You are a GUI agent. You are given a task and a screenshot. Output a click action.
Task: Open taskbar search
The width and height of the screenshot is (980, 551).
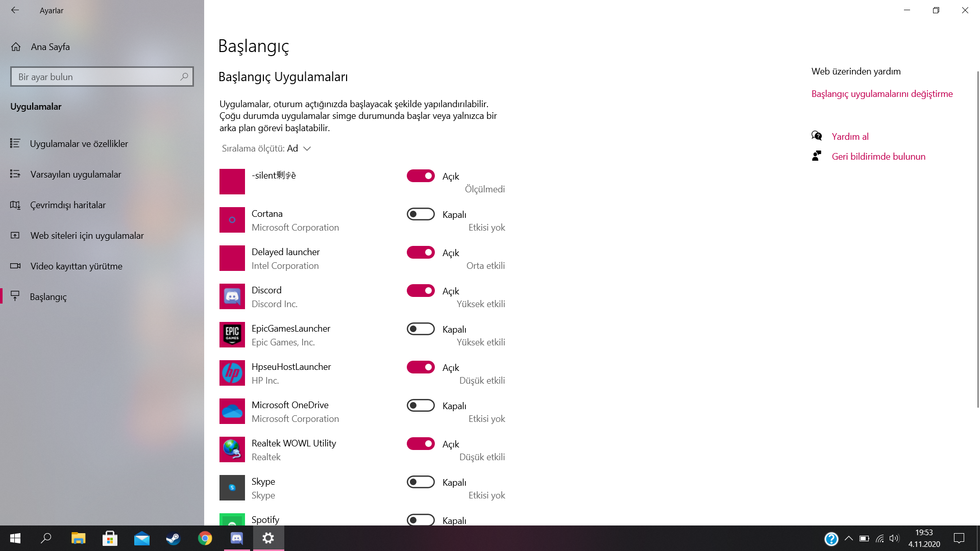coord(46,538)
